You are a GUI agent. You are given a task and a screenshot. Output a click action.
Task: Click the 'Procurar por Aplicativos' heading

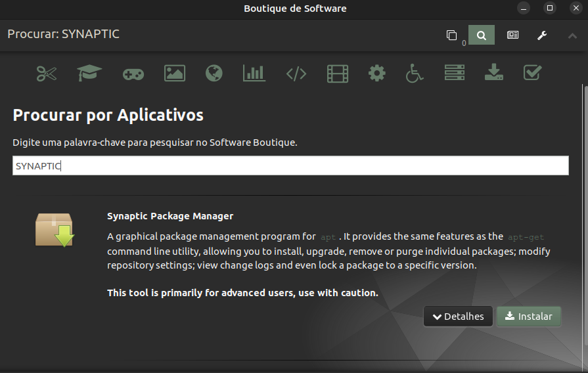click(108, 115)
